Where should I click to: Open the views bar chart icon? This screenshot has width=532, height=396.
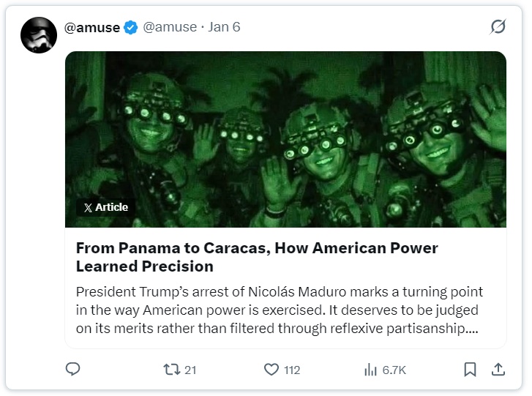(x=371, y=370)
